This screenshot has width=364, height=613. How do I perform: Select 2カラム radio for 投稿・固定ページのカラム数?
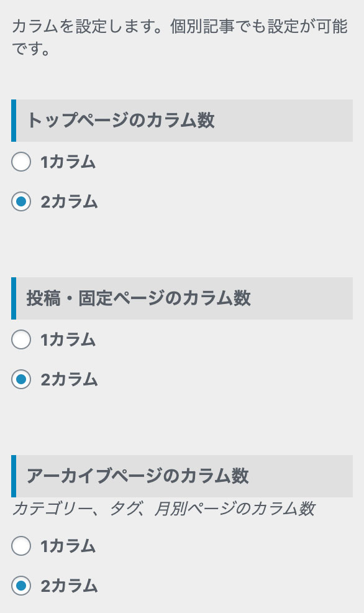(21, 379)
